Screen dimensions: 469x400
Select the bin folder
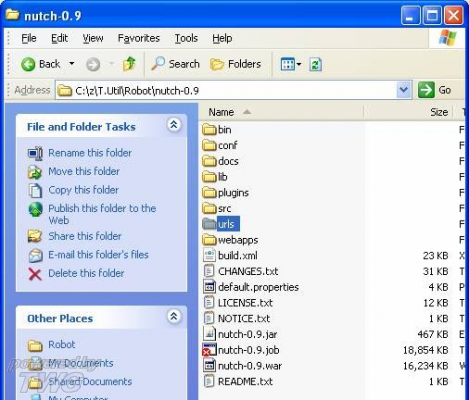point(217,129)
